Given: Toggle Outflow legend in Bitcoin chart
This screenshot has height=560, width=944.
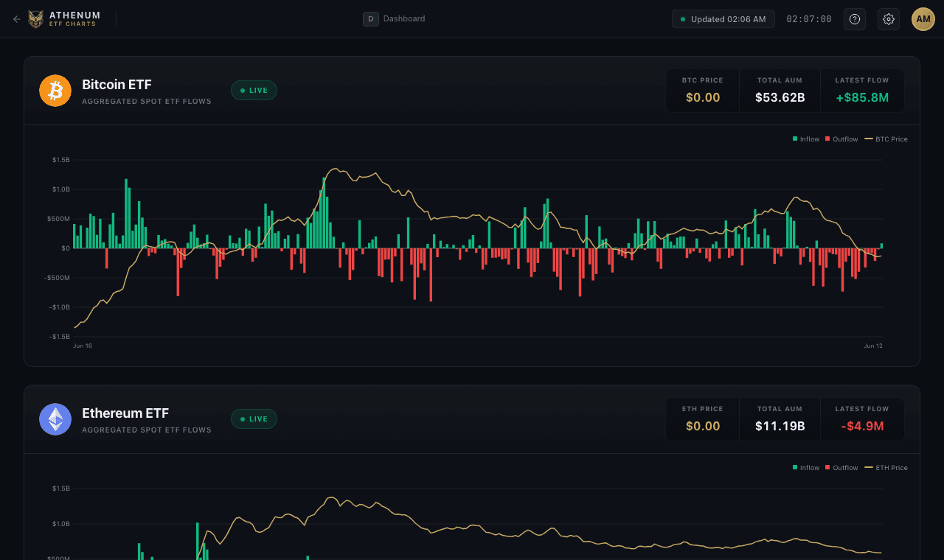Looking at the screenshot, I should click(841, 139).
